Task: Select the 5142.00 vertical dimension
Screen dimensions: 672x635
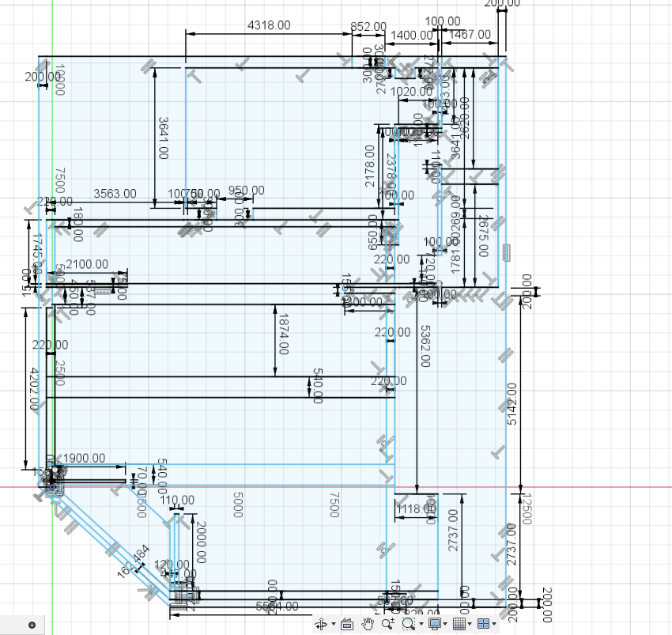Action: (x=512, y=404)
